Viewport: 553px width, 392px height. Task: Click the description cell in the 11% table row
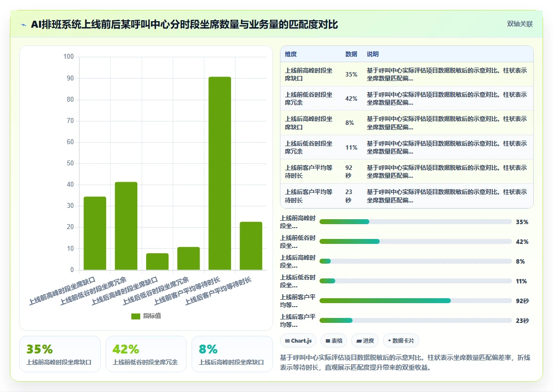coord(447,147)
